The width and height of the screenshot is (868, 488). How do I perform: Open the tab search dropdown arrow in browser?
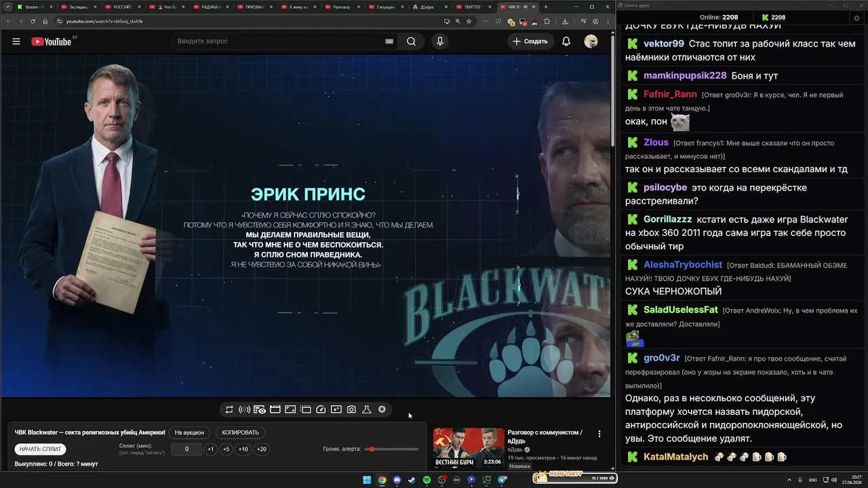pyautogui.click(x=7, y=7)
